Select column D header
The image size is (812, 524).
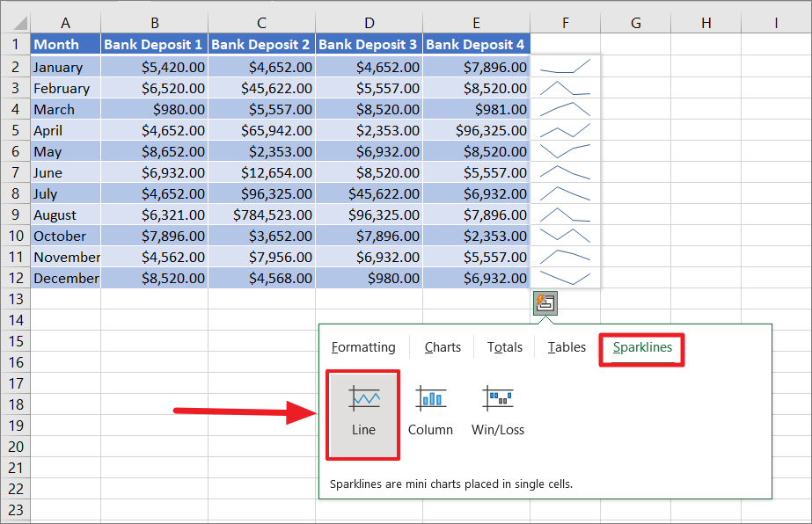(x=369, y=23)
